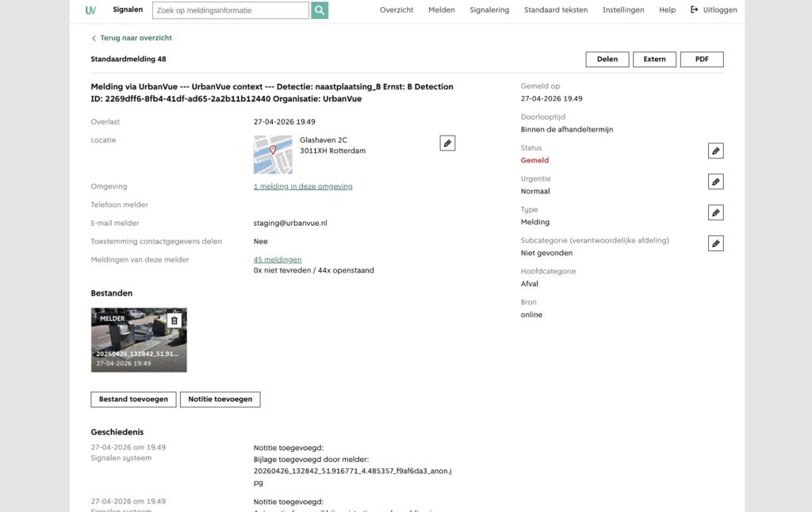Edit Subcategorie using the pencil icon
The width and height of the screenshot is (812, 512).
(x=716, y=243)
